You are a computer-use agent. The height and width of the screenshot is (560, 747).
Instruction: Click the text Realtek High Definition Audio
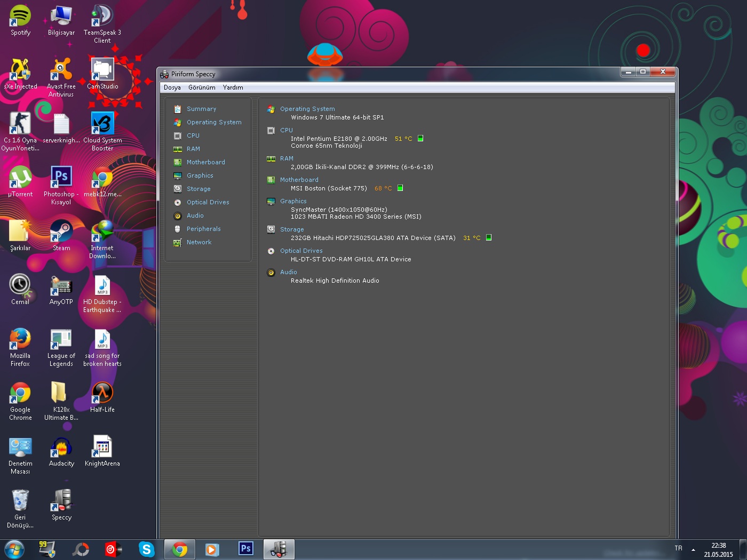click(335, 281)
